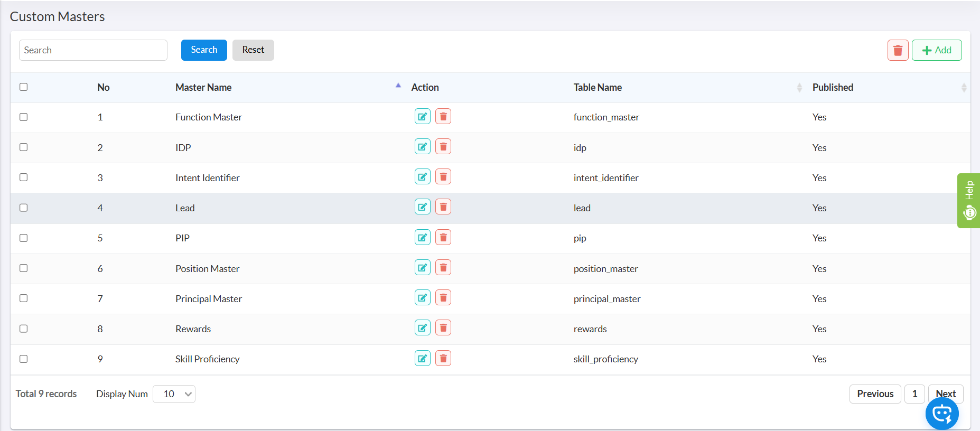Delete the Lead master row
The width and height of the screenshot is (980, 431).
click(x=443, y=207)
